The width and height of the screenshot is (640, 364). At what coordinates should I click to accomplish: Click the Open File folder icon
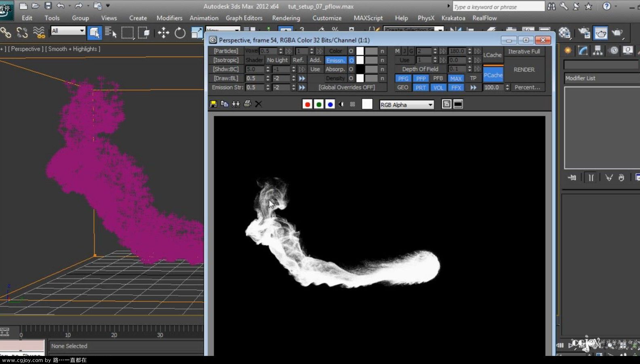(x=36, y=6)
